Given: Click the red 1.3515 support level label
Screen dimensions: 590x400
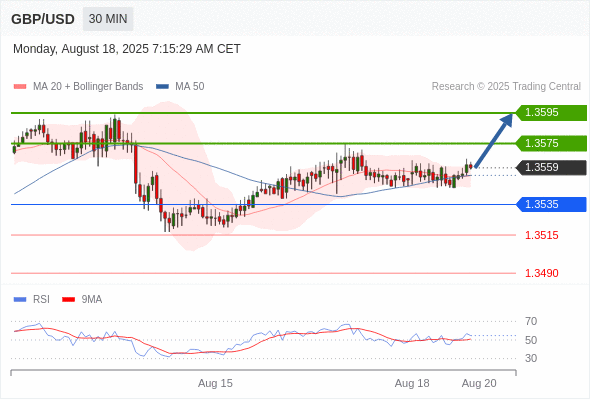Looking at the screenshot, I should point(541,236).
